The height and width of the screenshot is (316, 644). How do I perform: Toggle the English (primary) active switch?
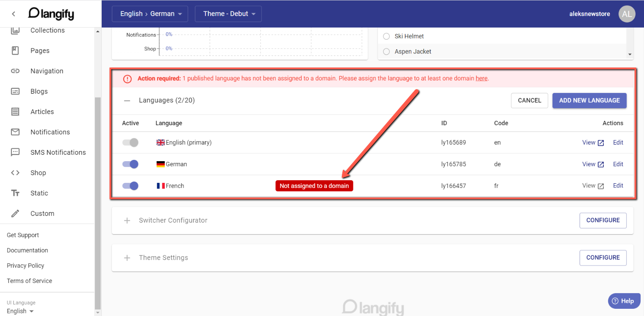(130, 143)
